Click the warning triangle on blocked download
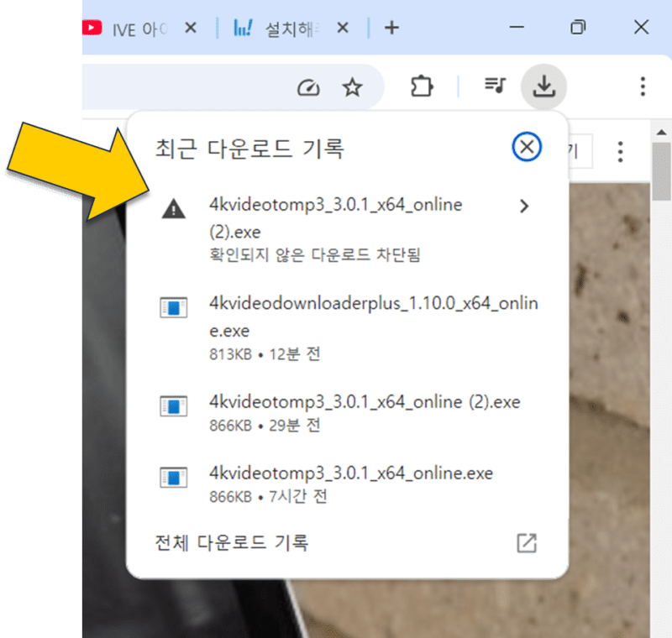Viewport: 672px width, 638px height. click(174, 209)
